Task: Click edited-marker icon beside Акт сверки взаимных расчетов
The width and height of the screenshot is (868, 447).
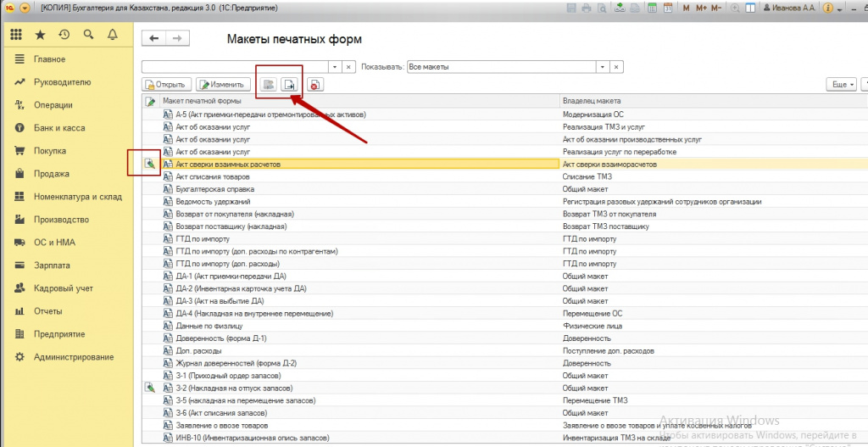Action: (x=149, y=164)
